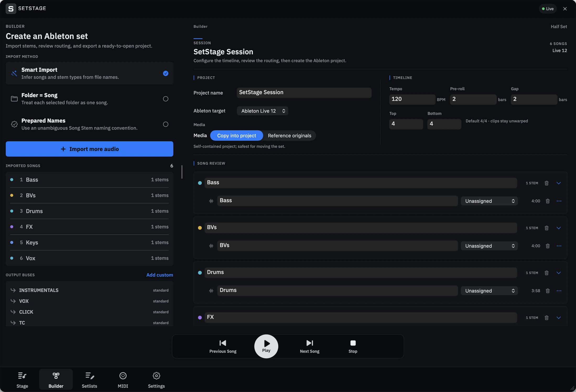Viewport: 576px width, 392px height.
Task: Select the Smart Import method
Action: click(x=89, y=73)
